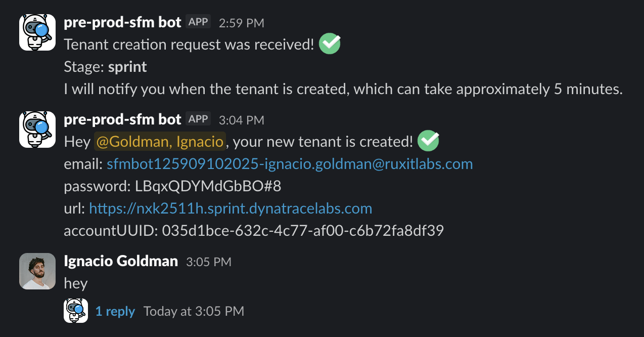Screen dimensions: 644x337
Task: Click the green checkmark emoji after 'request was received!'
Action: [330, 44]
